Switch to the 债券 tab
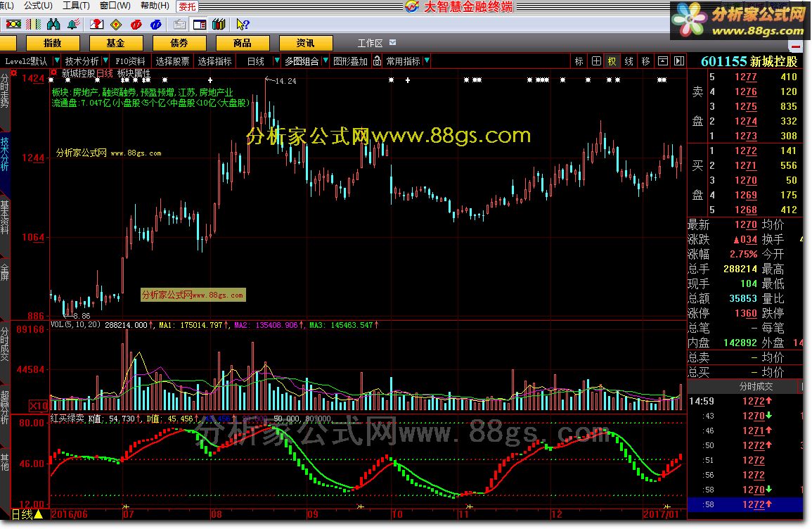The height and width of the screenshot is (529, 812). click(x=179, y=43)
